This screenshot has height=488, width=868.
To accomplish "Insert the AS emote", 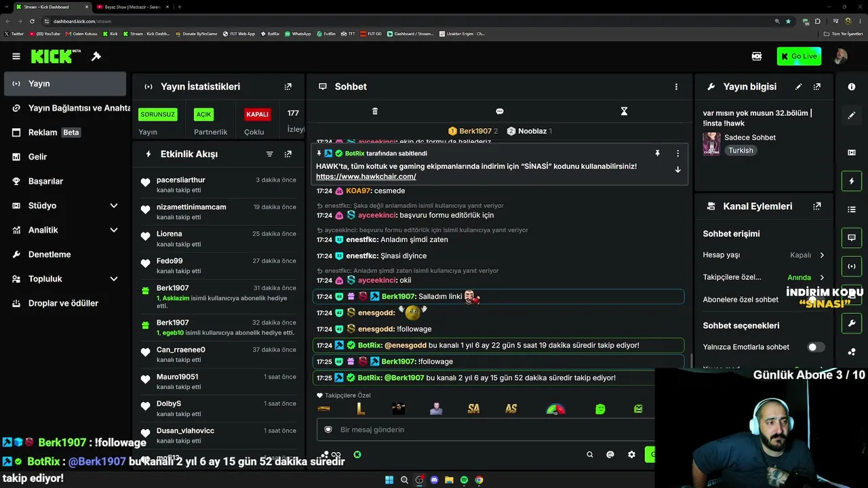I will point(511,409).
